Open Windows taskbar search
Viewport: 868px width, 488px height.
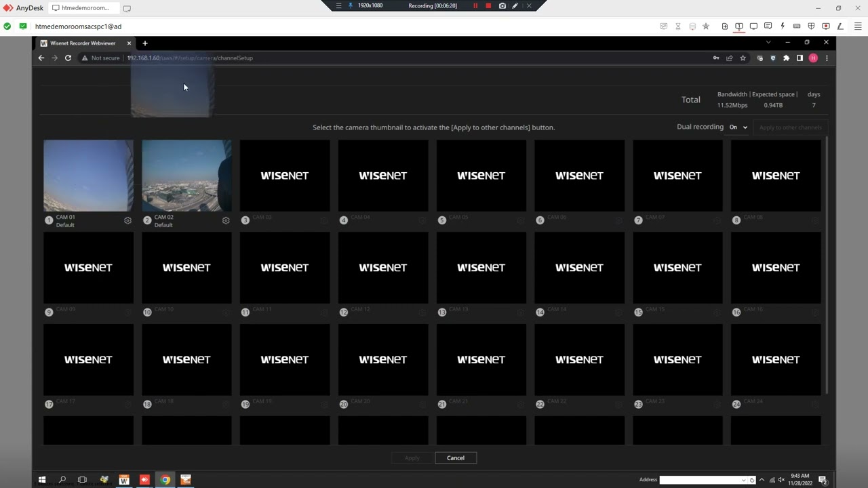click(62, 480)
